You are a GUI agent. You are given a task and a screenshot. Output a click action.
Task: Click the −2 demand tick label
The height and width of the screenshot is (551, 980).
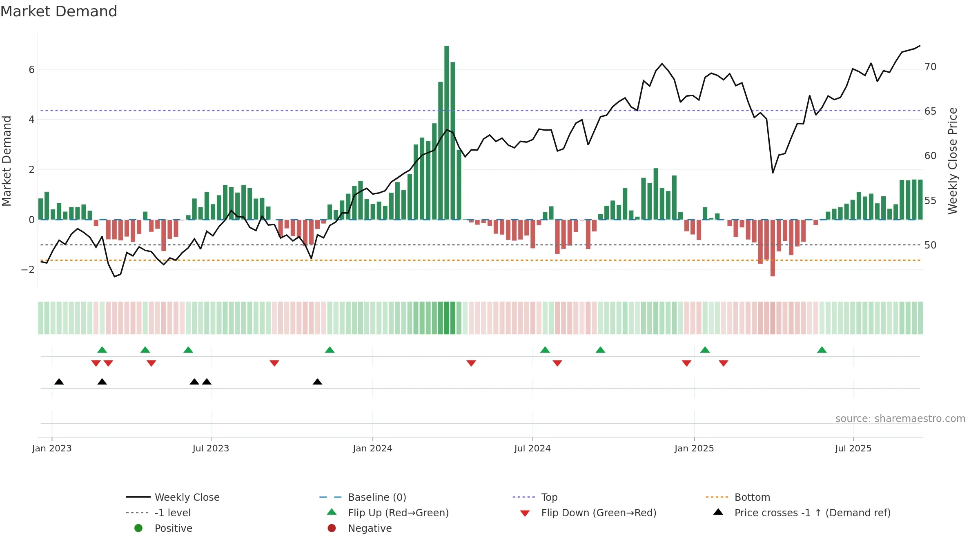[28, 269]
